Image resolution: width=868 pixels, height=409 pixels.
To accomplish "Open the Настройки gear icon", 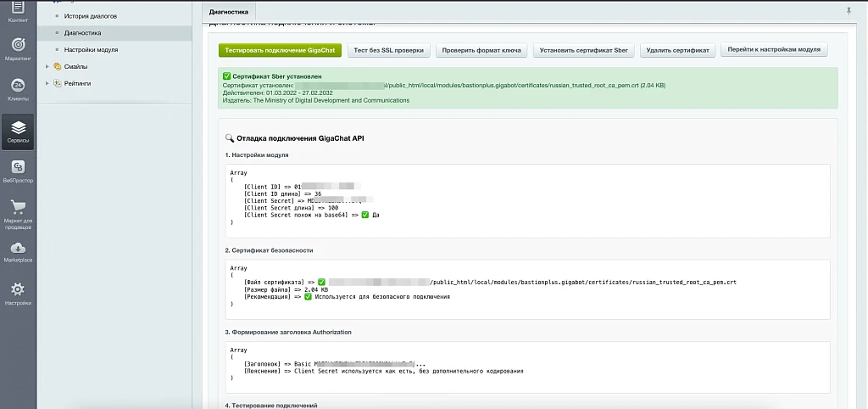I will 18,289.
